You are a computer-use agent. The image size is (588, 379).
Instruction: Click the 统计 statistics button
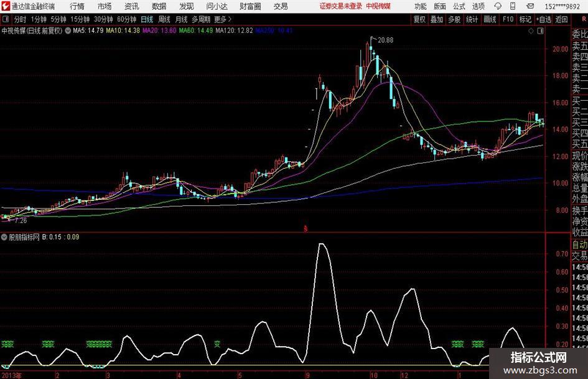click(x=472, y=19)
